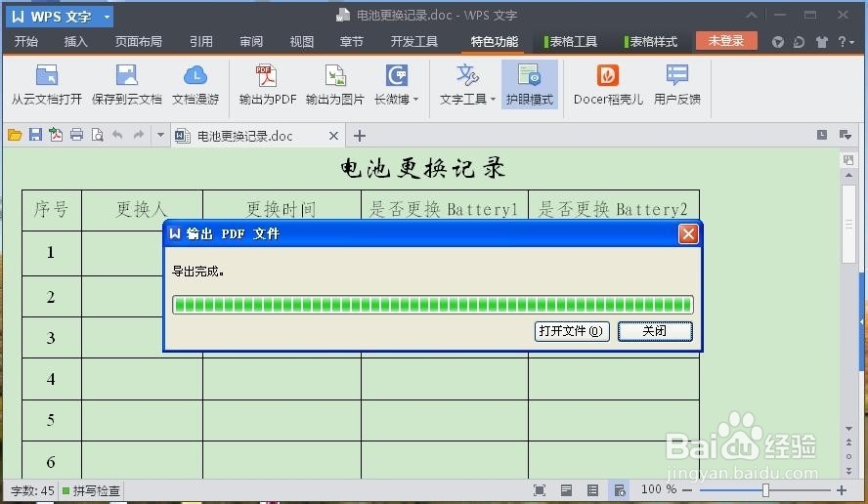This screenshot has width=868, height=504.
Task: Open the 章节 tab
Action: click(352, 41)
